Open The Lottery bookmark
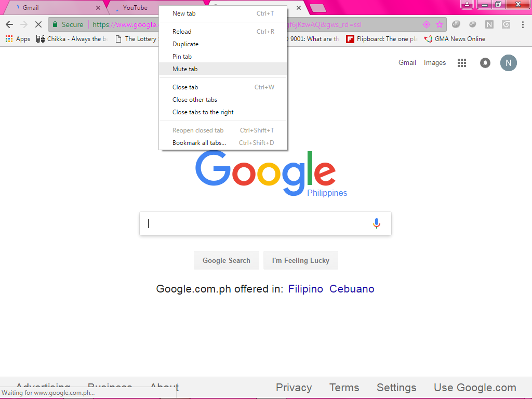 [137, 38]
